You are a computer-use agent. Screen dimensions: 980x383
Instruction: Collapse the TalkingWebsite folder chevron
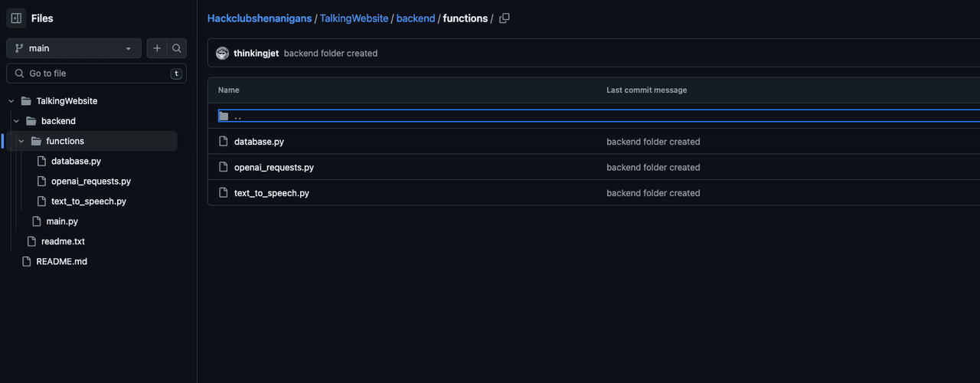11,101
